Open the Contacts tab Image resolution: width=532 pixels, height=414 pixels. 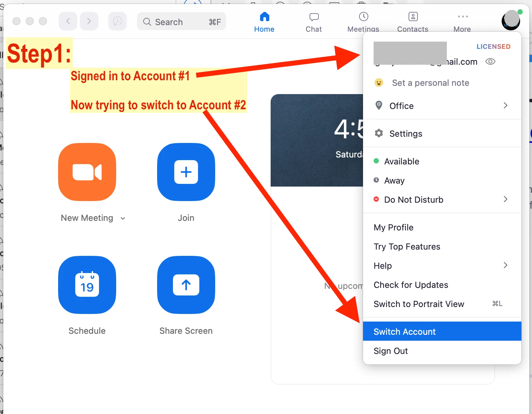413,22
